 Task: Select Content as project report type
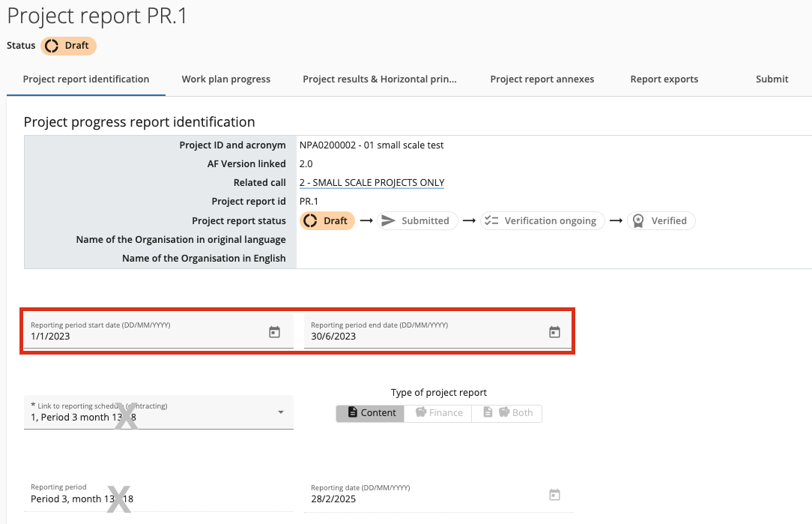tap(372, 413)
